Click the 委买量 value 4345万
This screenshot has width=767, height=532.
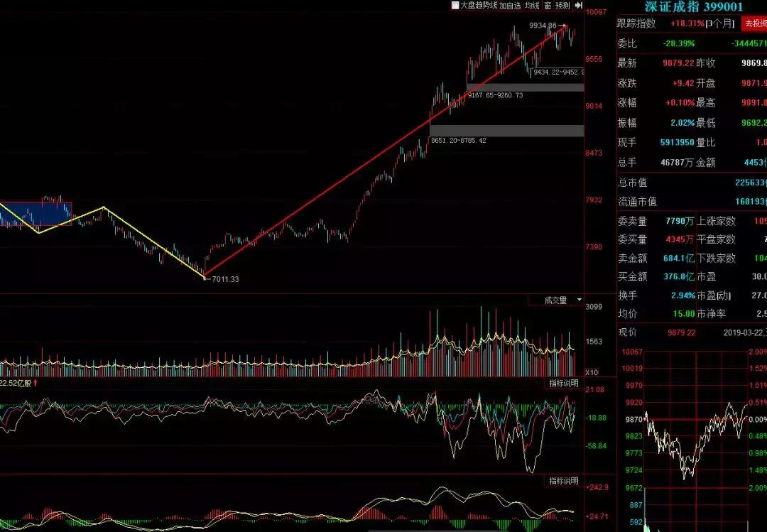(680, 239)
